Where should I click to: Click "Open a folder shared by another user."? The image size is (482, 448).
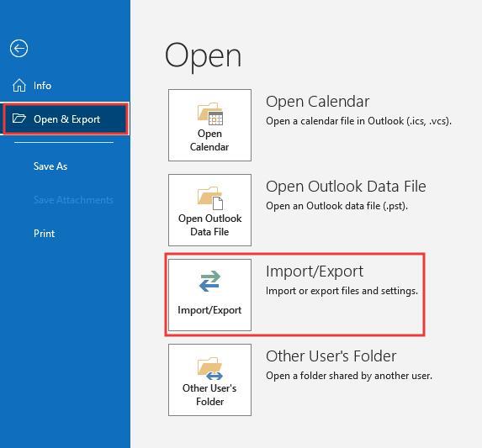pyautogui.click(x=349, y=376)
